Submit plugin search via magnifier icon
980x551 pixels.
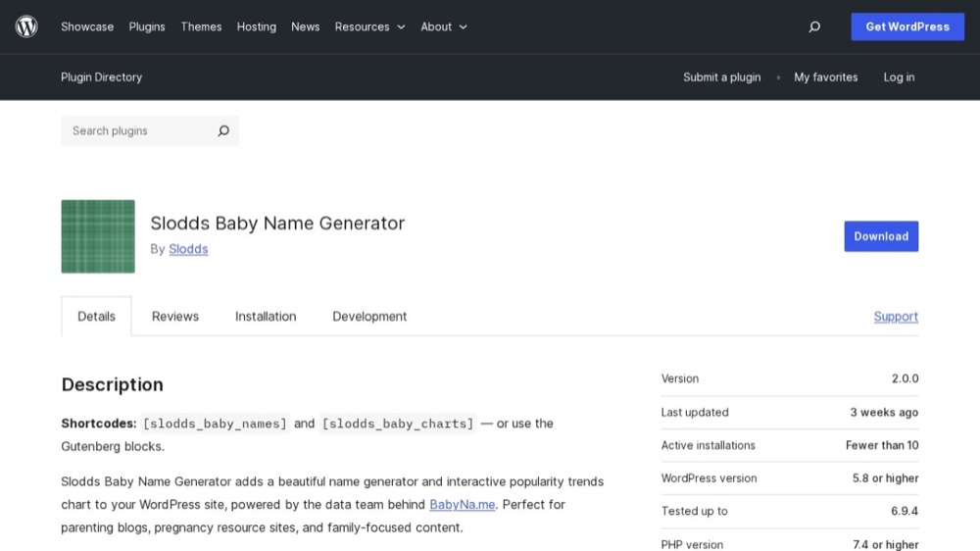[x=223, y=130]
